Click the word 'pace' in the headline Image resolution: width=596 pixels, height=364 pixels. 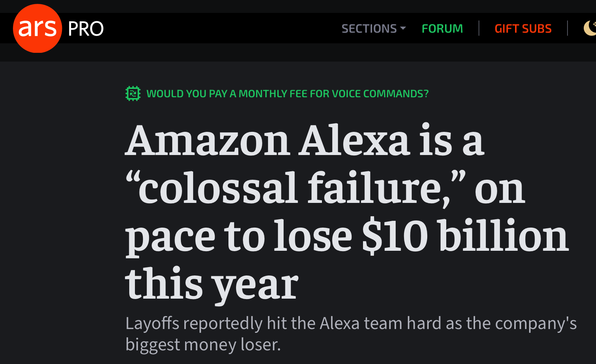170,237
